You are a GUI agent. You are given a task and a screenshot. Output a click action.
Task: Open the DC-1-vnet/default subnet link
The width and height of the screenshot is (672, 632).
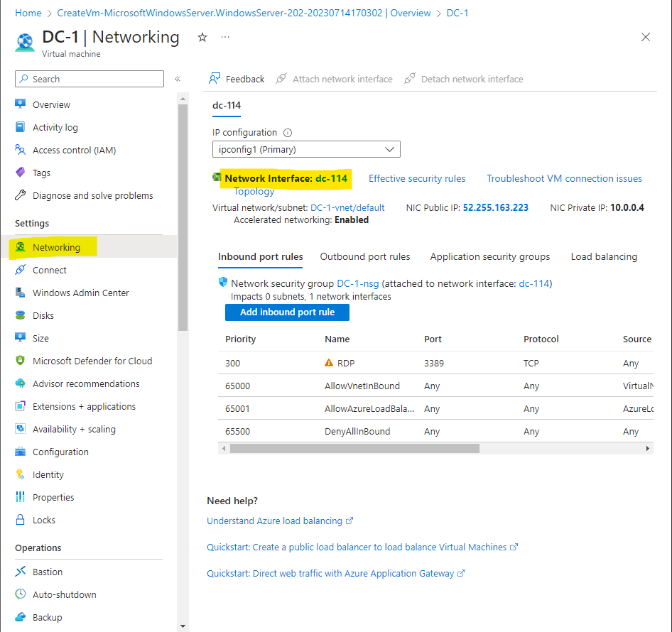(x=347, y=207)
